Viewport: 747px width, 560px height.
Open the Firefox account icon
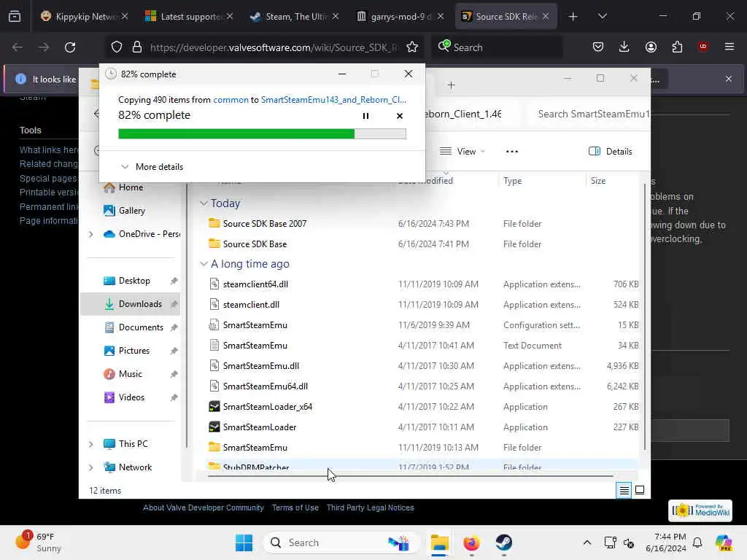click(x=651, y=47)
